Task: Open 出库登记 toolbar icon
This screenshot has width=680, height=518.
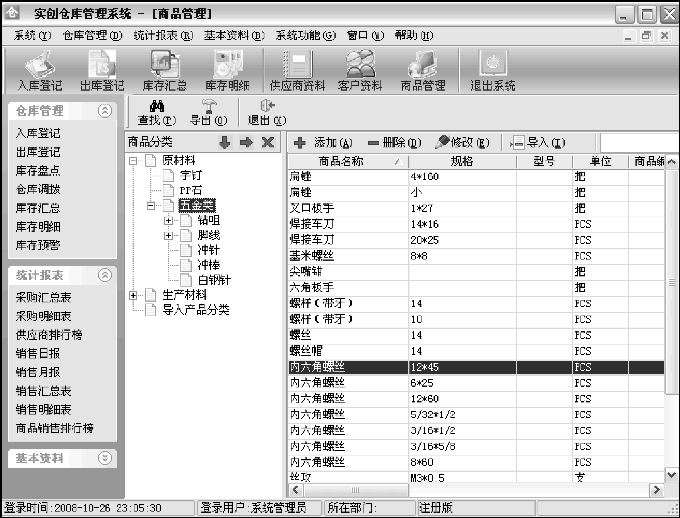Action: (x=102, y=70)
